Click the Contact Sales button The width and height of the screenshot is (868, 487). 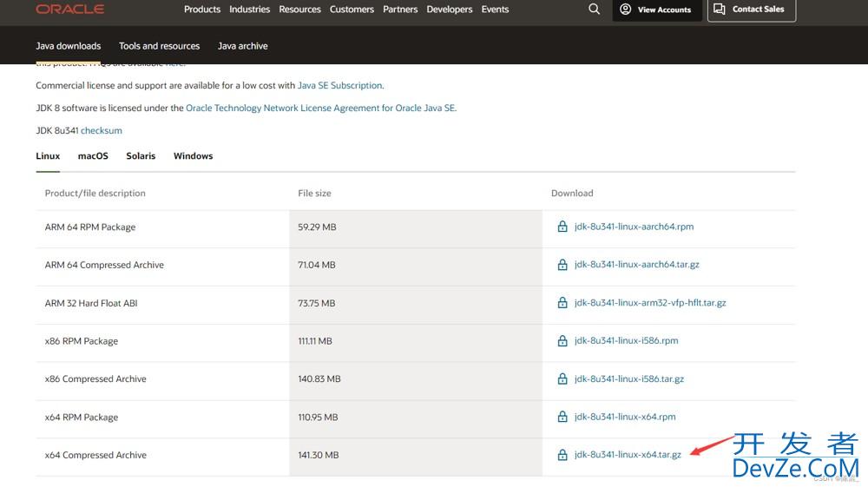[x=751, y=10]
